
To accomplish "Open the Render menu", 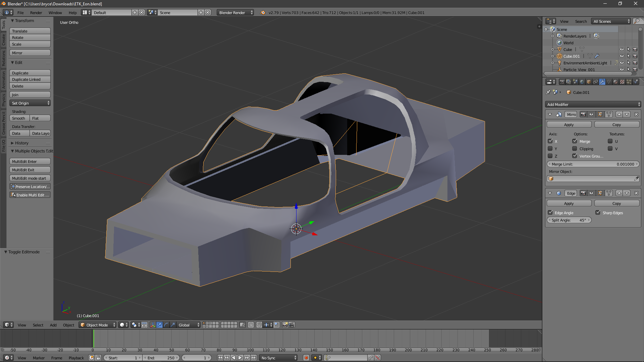I will click(x=36, y=12).
